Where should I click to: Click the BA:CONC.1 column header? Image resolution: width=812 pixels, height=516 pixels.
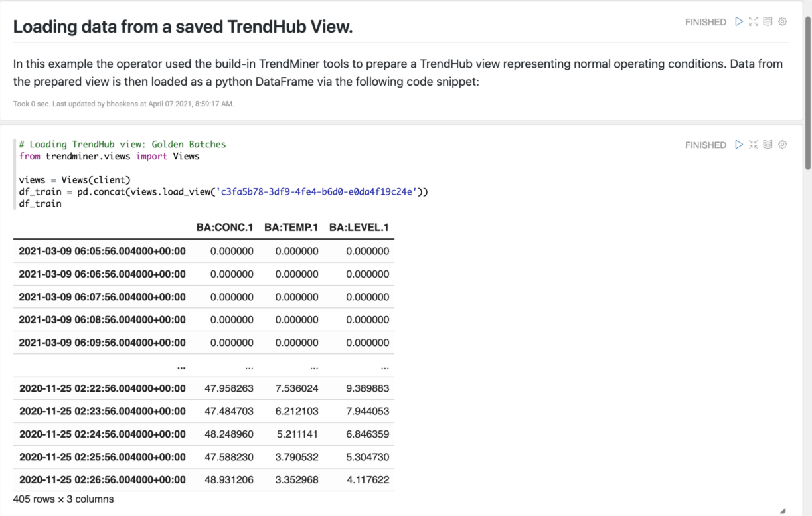224,227
